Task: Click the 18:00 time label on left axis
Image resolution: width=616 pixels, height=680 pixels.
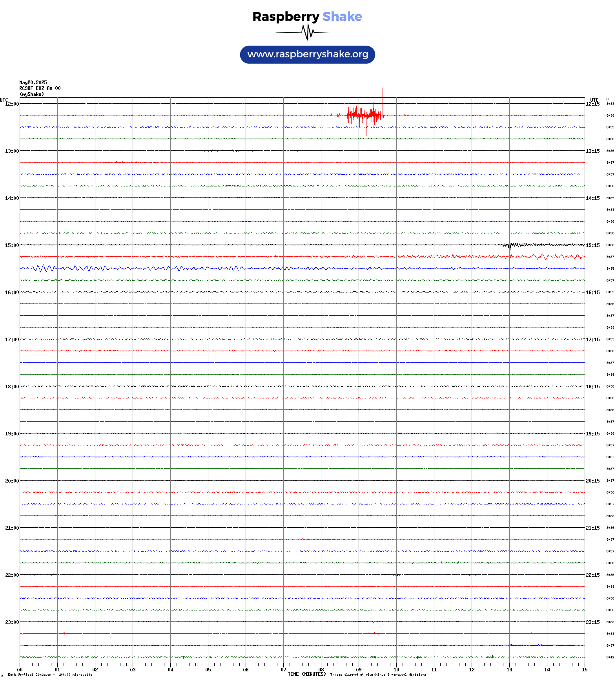Action: 12,387
